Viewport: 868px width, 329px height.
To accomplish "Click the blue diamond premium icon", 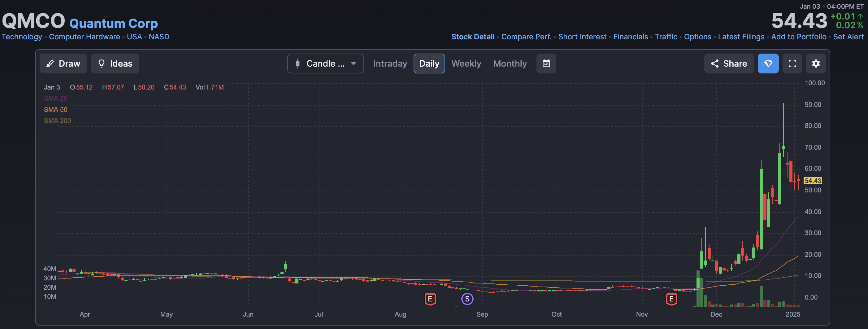I will coord(768,64).
